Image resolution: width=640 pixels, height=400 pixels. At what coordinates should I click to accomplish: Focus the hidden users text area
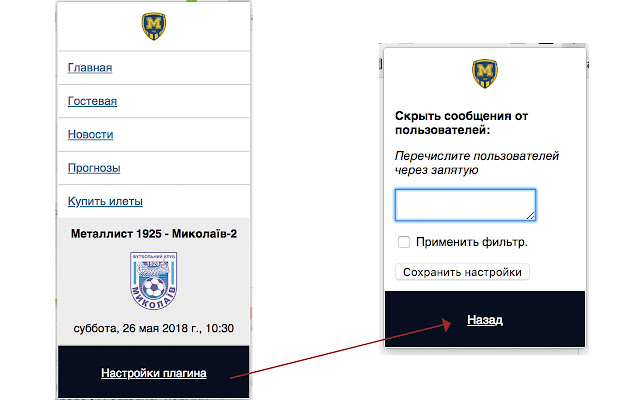click(x=465, y=205)
